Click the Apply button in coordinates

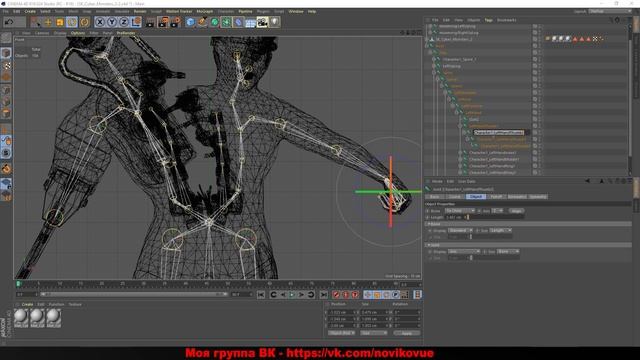click(407, 333)
